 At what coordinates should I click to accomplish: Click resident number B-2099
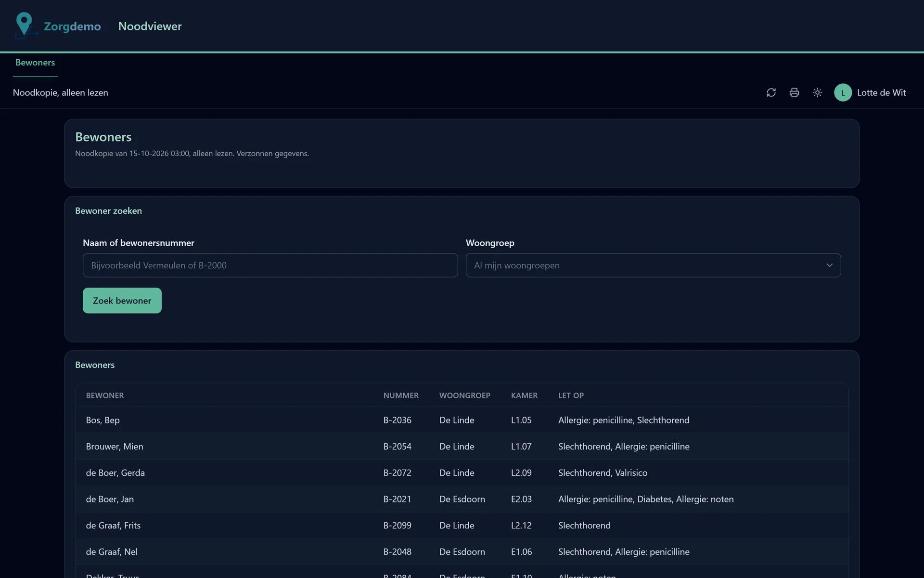pos(398,525)
